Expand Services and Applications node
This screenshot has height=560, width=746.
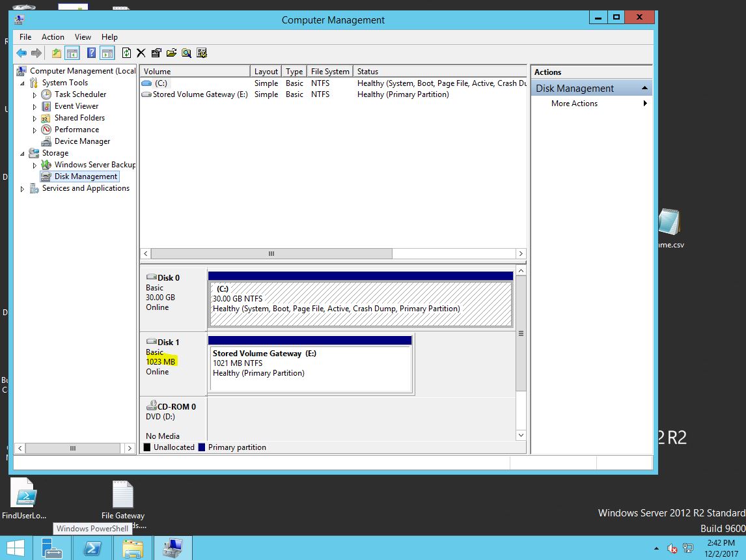pos(23,189)
